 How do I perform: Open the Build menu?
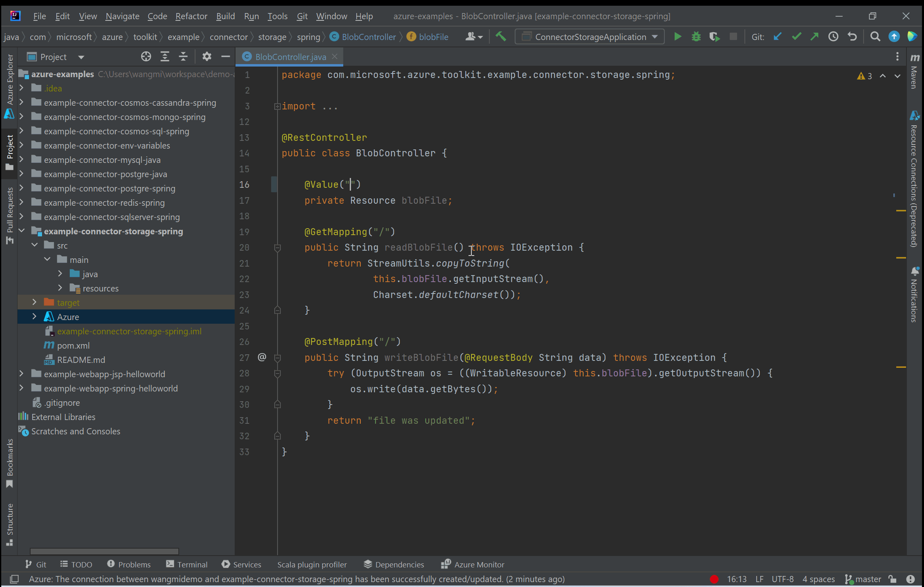point(225,16)
